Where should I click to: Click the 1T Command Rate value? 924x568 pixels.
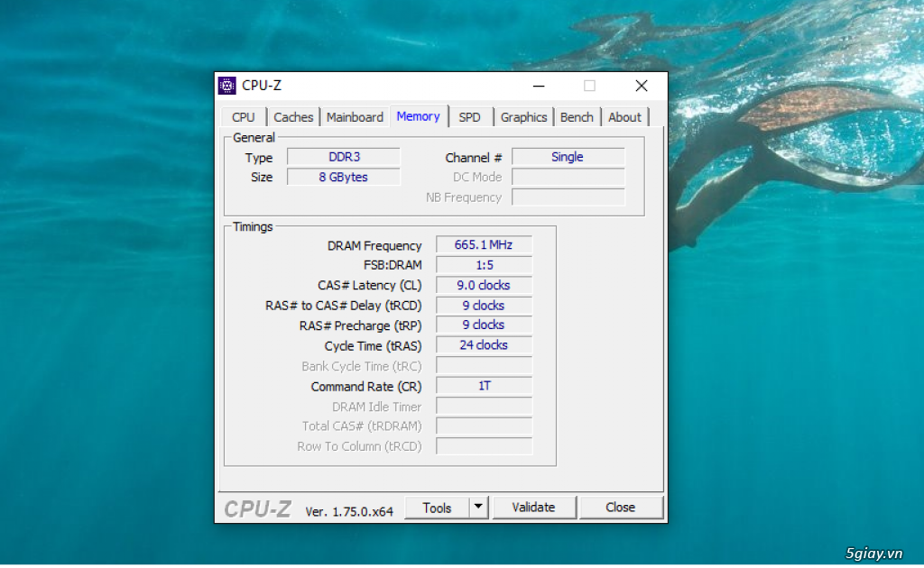point(484,386)
